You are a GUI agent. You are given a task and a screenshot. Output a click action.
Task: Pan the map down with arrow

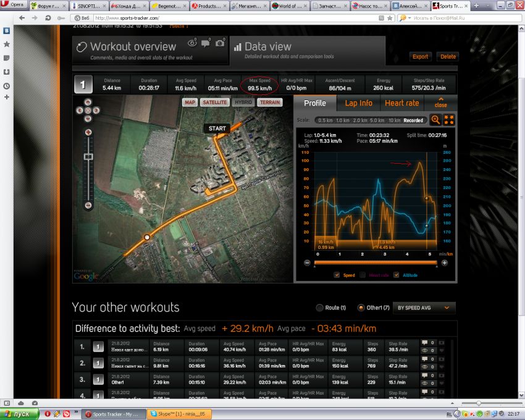88,118
